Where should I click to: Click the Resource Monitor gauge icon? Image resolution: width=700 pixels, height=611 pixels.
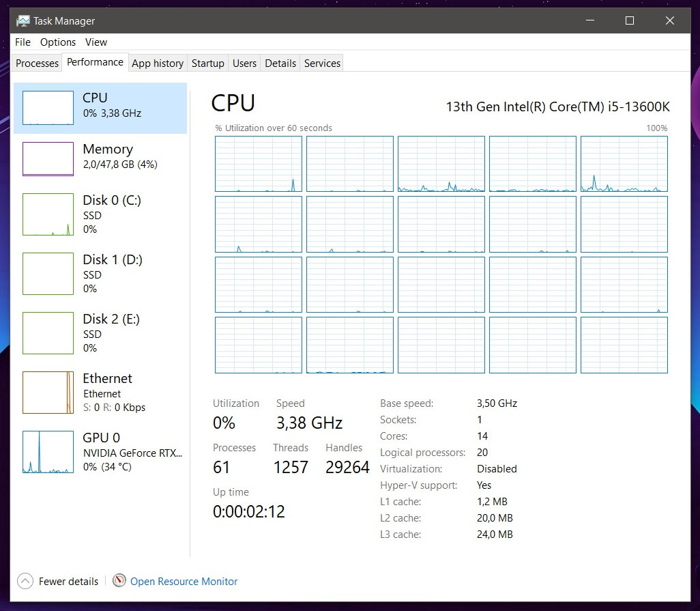pyautogui.click(x=119, y=581)
